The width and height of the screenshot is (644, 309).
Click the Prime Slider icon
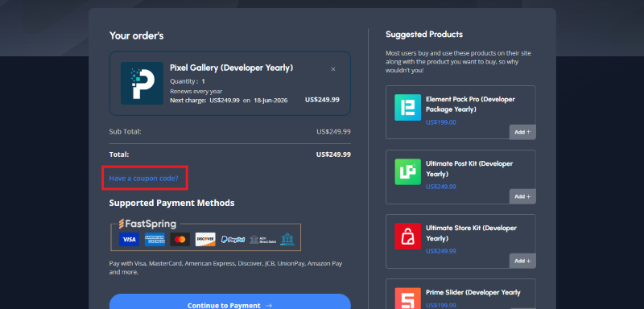click(408, 299)
